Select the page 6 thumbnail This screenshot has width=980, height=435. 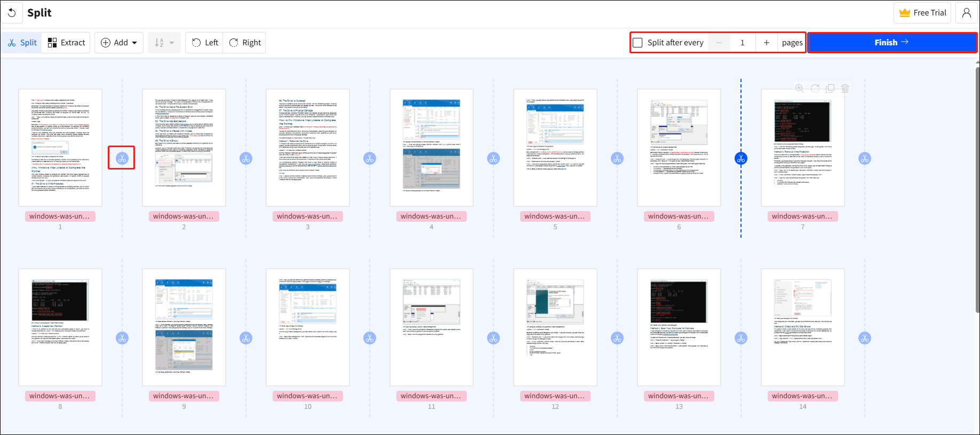pyautogui.click(x=679, y=148)
